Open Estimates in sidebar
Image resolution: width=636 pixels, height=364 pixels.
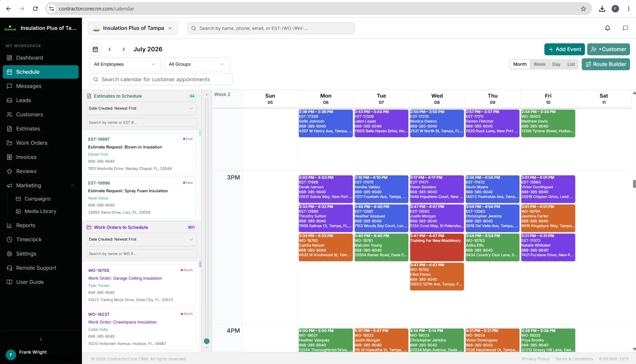tap(41, 129)
